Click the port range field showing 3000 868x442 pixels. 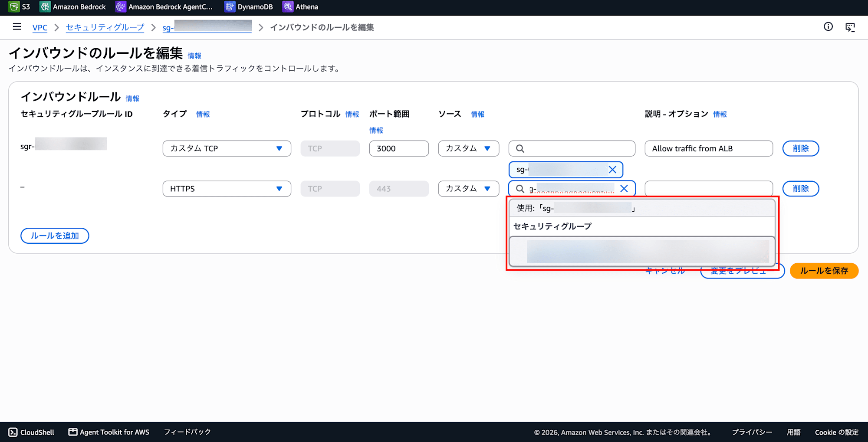pos(398,148)
